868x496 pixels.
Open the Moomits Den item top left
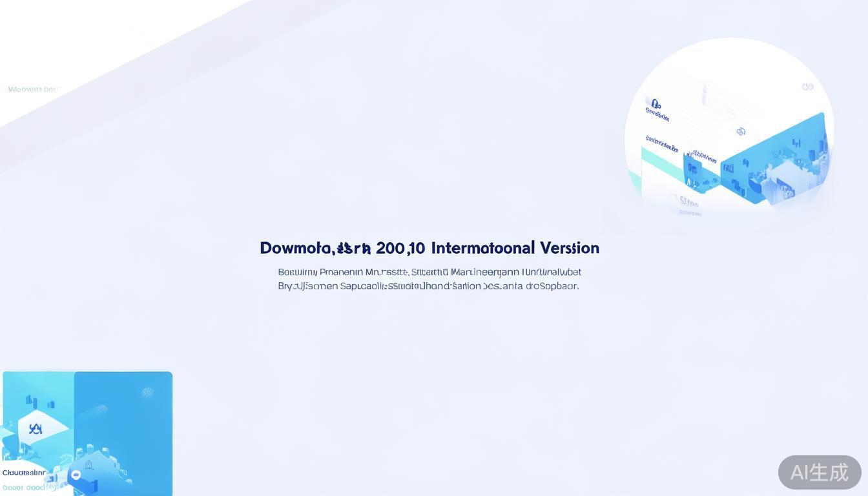[34, 89]
